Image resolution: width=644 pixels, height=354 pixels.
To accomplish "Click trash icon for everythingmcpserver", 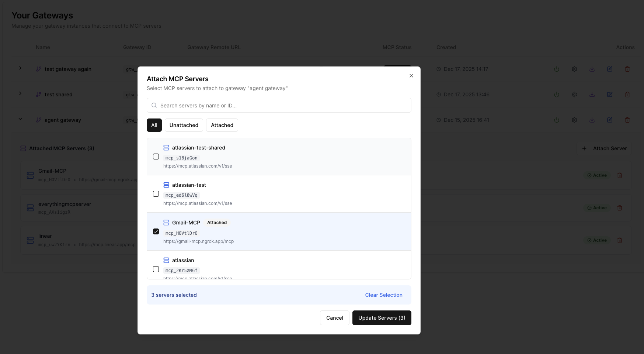I will pyautogui.click(x=619, y=208).
